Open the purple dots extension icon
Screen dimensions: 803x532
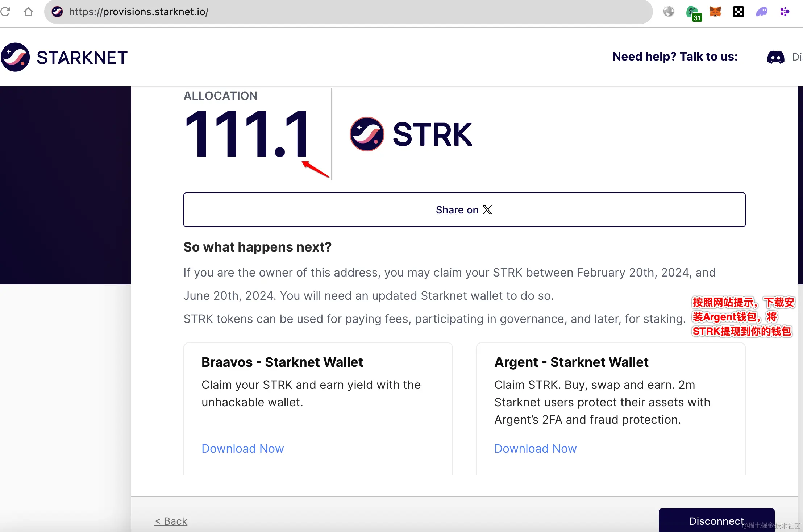pyautogui.click(x=785, y=12)
